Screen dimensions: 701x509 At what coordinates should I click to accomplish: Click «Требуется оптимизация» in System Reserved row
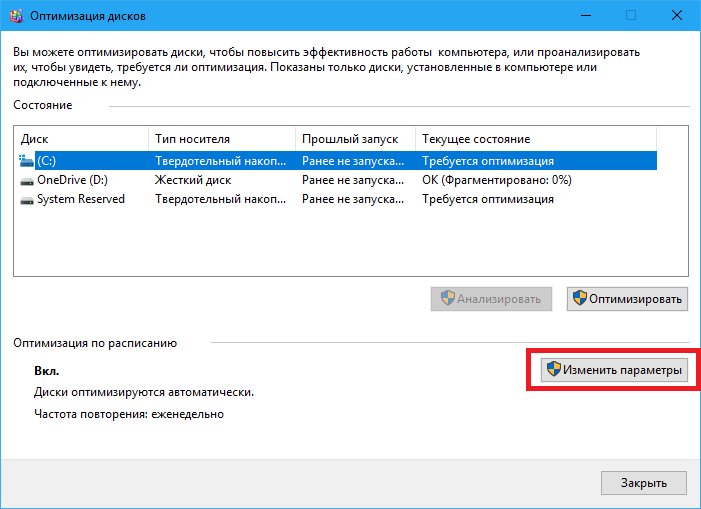pyautogui.click(x=488, y=199)
